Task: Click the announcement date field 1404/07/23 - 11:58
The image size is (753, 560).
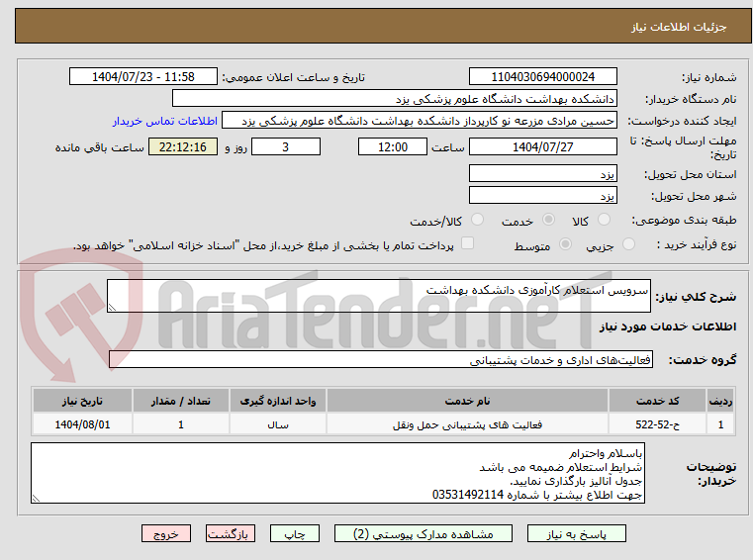Action: pyautogui.click(x=143, y=77)
